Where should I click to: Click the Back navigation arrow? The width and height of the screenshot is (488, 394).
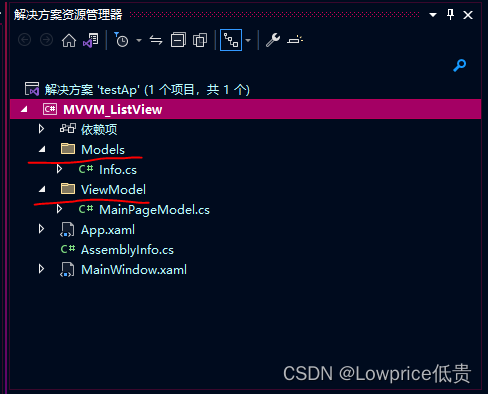[x=24, y=40]
